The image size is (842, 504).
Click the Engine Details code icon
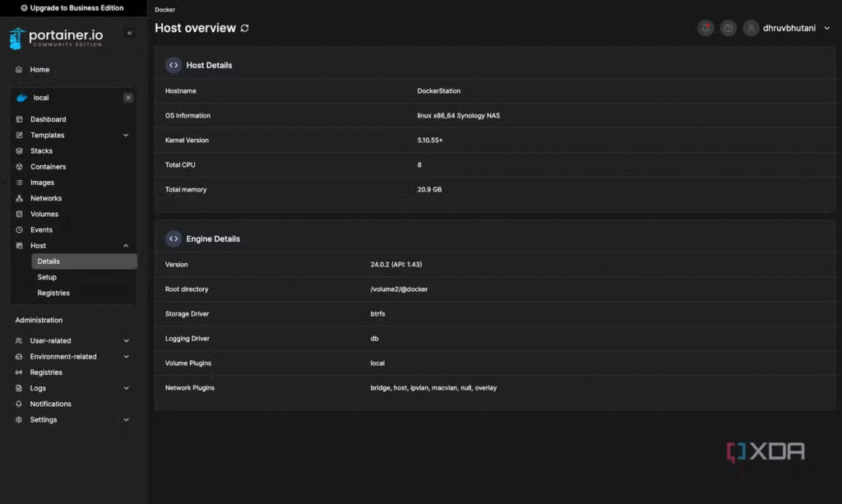(x=173, y=238)
